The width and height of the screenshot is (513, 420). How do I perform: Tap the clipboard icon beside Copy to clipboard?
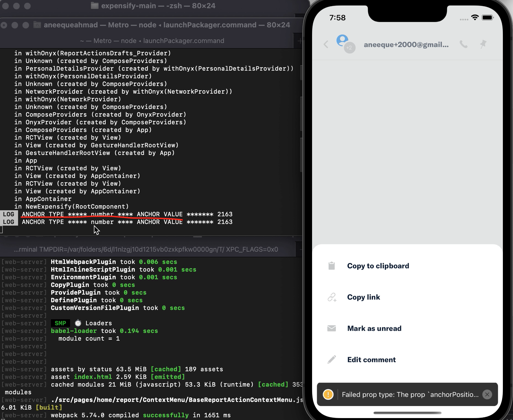click(332, 266)
